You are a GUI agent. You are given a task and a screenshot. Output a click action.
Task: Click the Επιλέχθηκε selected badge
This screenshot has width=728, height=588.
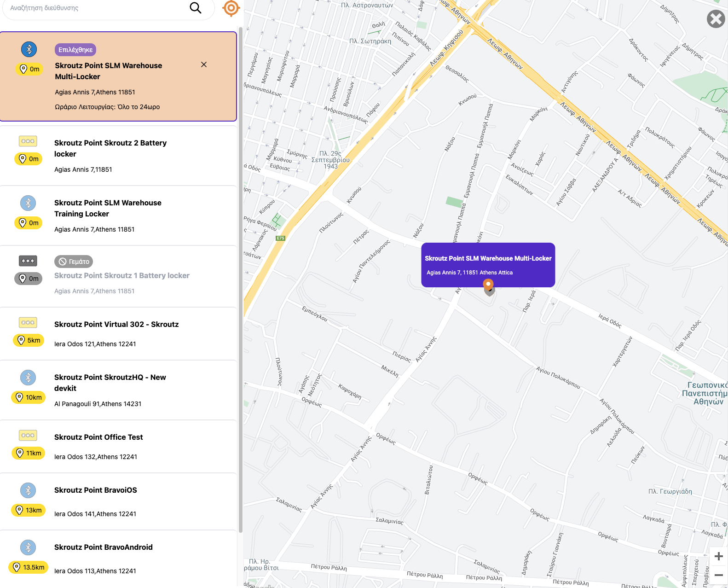[75, 50]
